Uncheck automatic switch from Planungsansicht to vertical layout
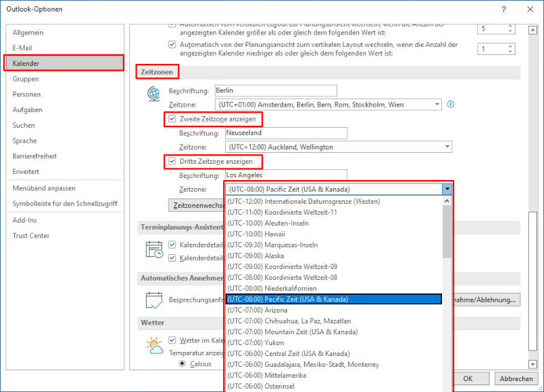This screenshot has height=392, width=544. click(x=172, y=44)
